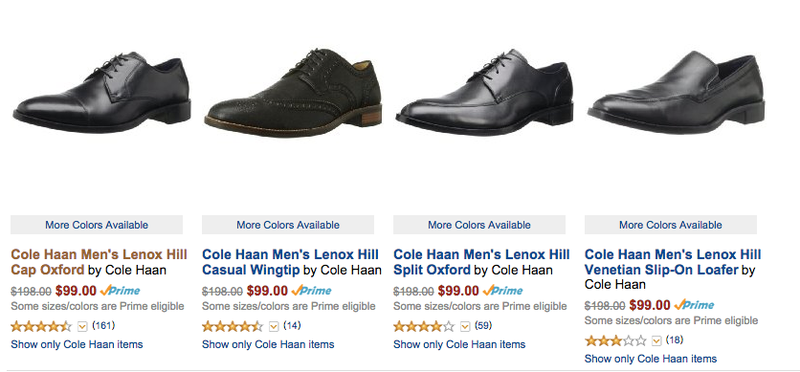
Task: Click More Colors Available under Split Oxford
Action: click(x=479, y=225)
